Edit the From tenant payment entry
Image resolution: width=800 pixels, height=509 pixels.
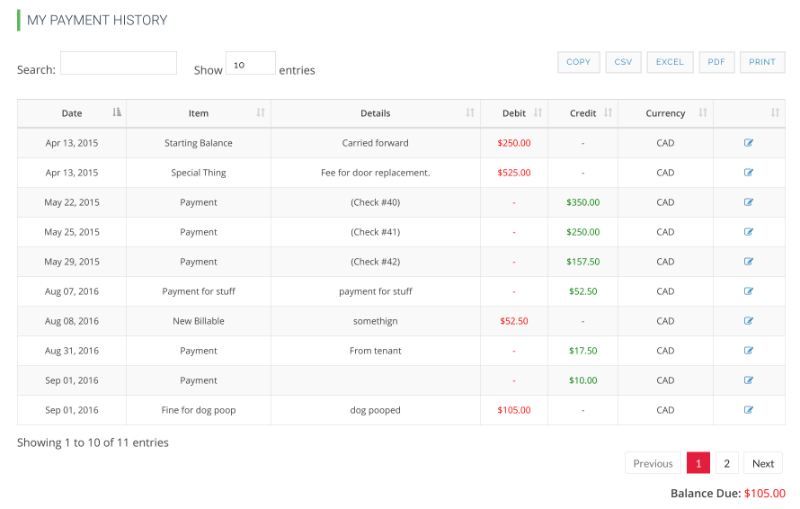pyautogui.click(x=748, y=350)
